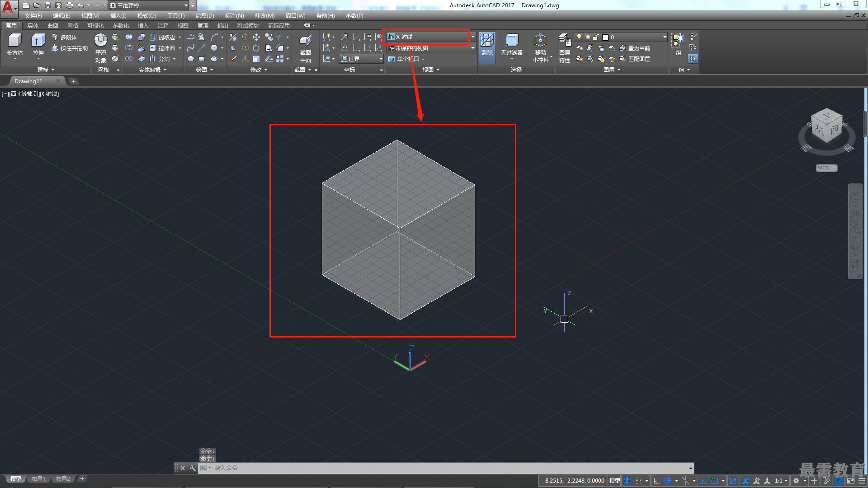868x488 pixels.
Task: Click the layer 0 color swatch
Action: click(x=605, y=37)
